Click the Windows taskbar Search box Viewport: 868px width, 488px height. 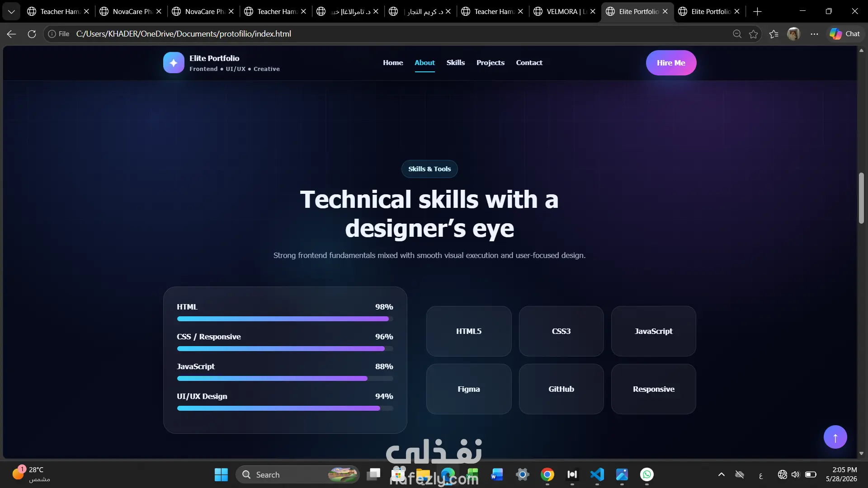297,474
